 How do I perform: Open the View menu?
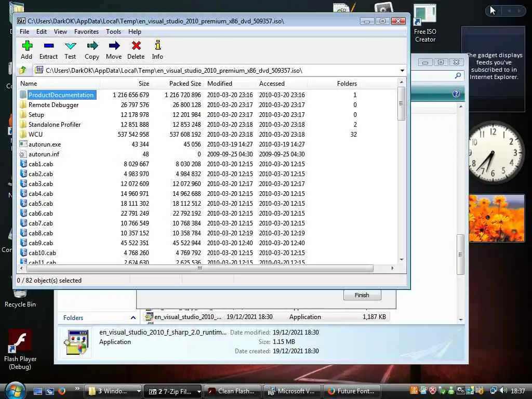coord(60,32)
